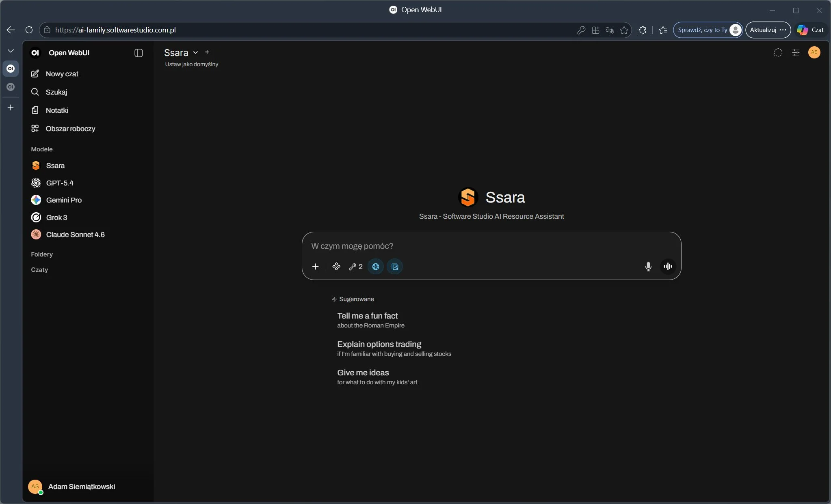Click Ssara - Software Studio AI Resource Assistant text
This screenshot has height=504, width=831.
(491, 217)
